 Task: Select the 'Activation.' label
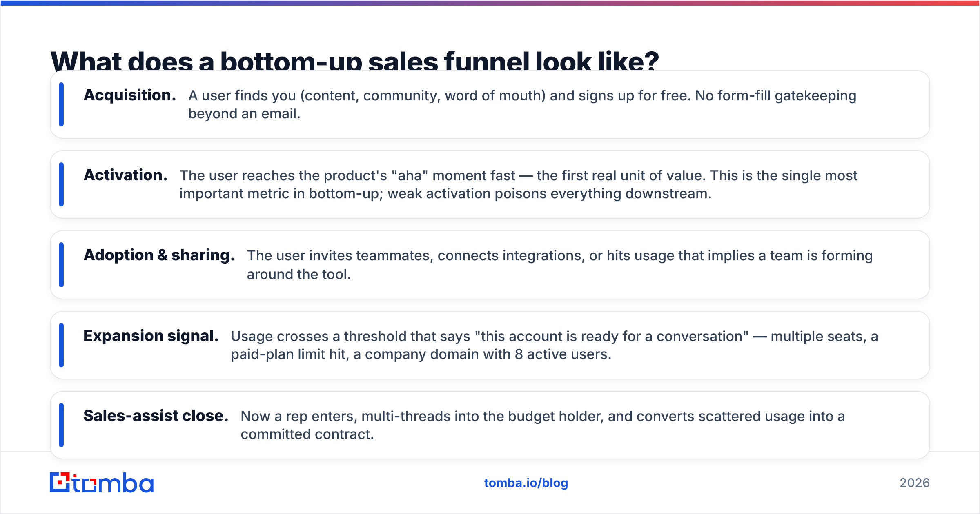click(x=125, y=175)
